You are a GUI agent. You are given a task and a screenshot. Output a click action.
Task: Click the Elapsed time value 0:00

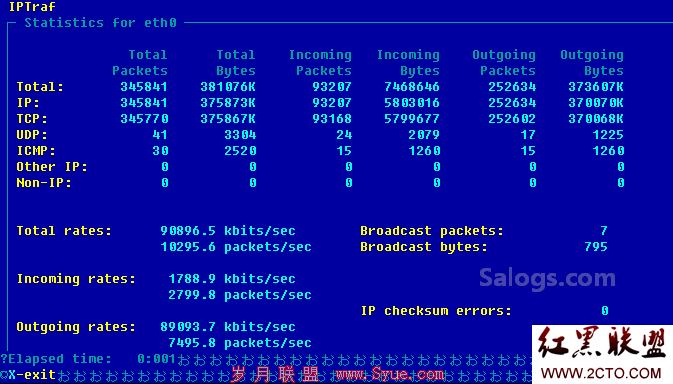(152, 359)
